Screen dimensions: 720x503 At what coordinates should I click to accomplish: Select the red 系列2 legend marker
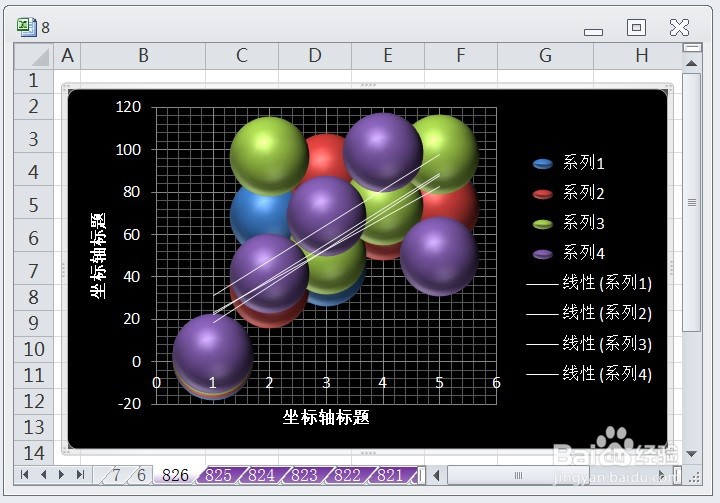543,194
